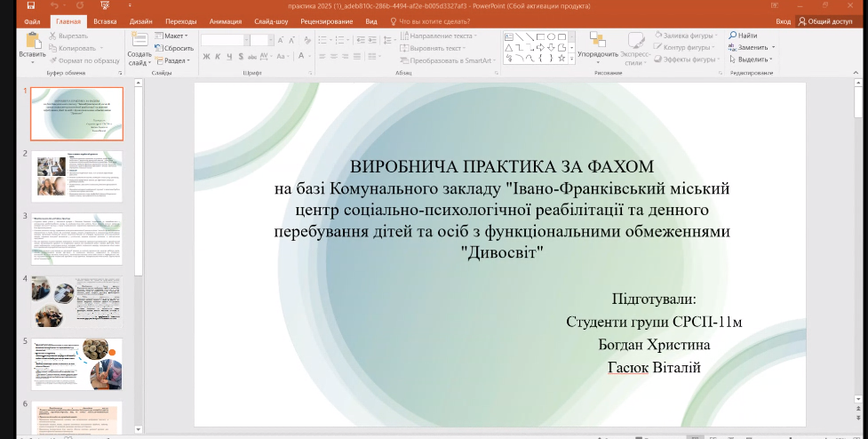Reset the slide with Сбросить

(174, 48)
